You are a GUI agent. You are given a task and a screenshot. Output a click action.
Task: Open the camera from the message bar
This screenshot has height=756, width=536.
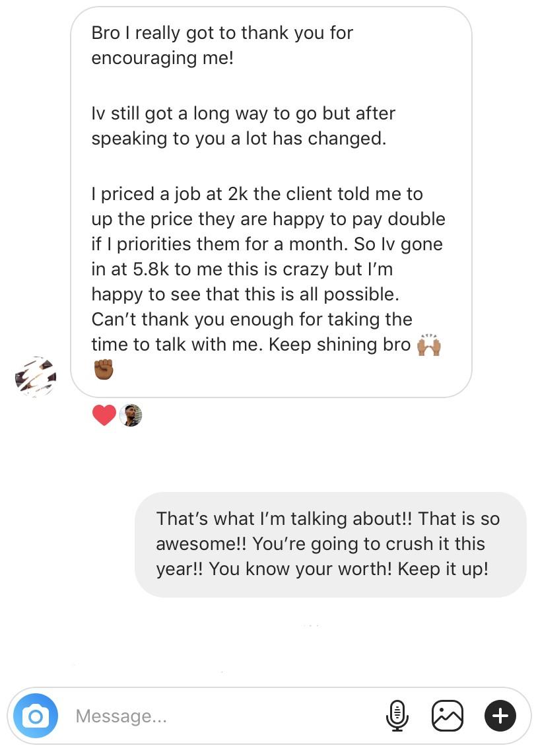(36, 716)
